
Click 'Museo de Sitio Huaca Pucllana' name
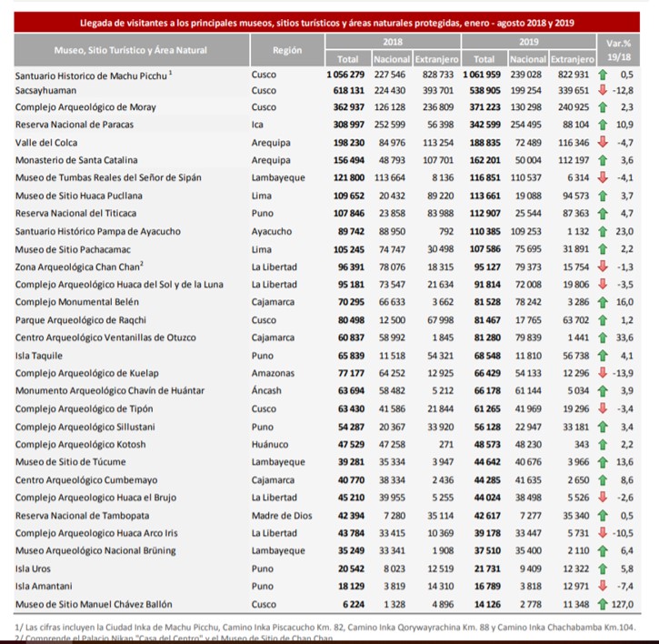[x=78, y=196]
